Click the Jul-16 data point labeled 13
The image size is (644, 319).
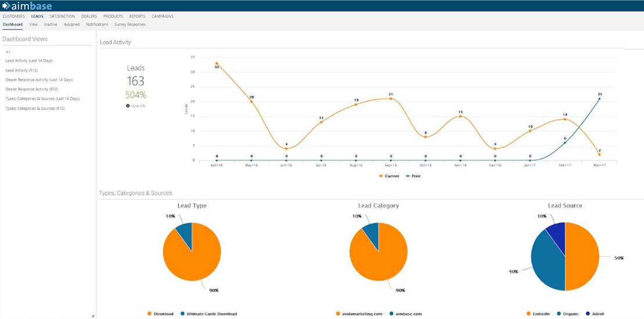coord(321,122)
